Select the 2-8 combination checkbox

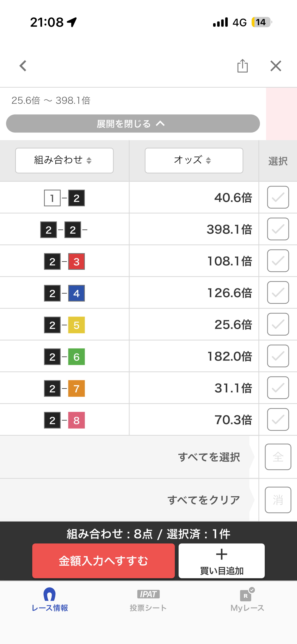tap(278, 420)
